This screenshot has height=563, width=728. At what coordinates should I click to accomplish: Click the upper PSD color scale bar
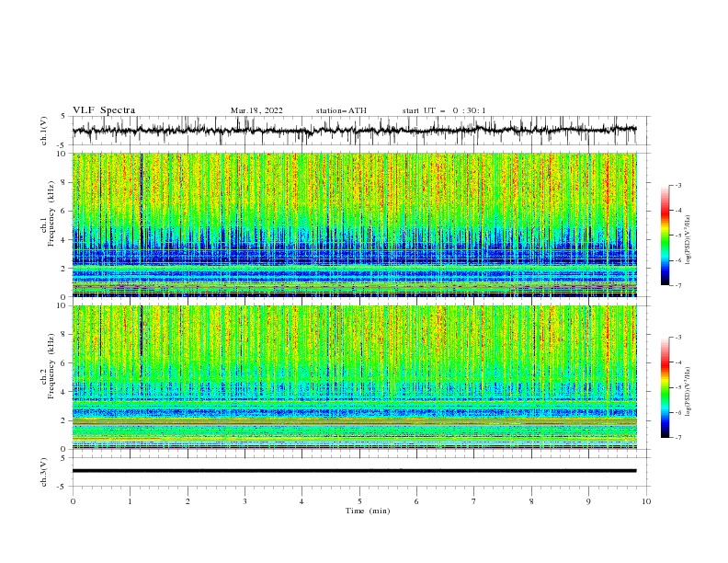[x=665, y=236]
